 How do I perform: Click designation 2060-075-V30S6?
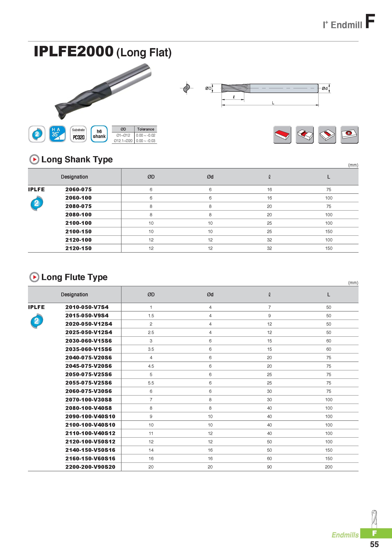pyautogui.click(x=89, y=391)
